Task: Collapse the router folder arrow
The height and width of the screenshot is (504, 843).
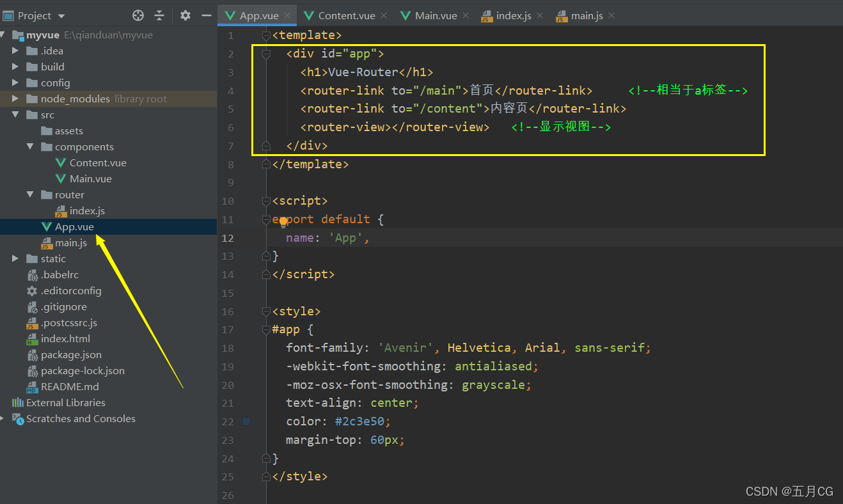Action: [x=30, y=195]
